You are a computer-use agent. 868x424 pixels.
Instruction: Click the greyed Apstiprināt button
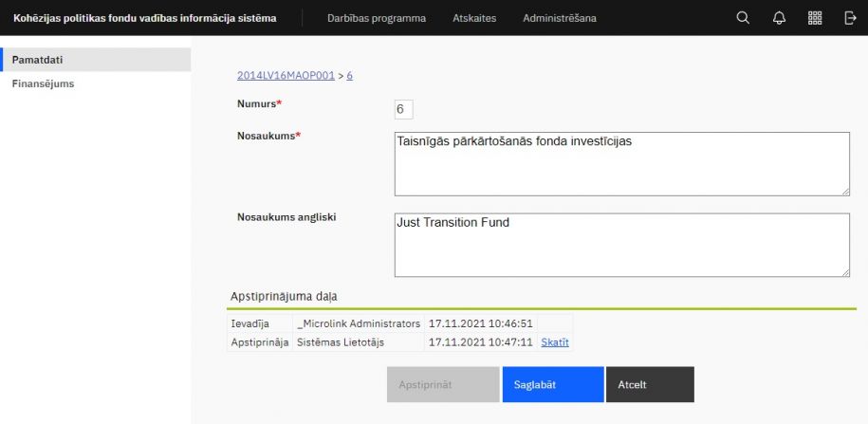pos(443,385)
